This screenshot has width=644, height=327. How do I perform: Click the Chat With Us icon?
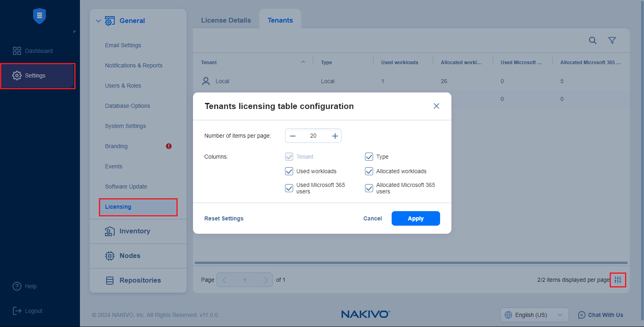[581, 315]
